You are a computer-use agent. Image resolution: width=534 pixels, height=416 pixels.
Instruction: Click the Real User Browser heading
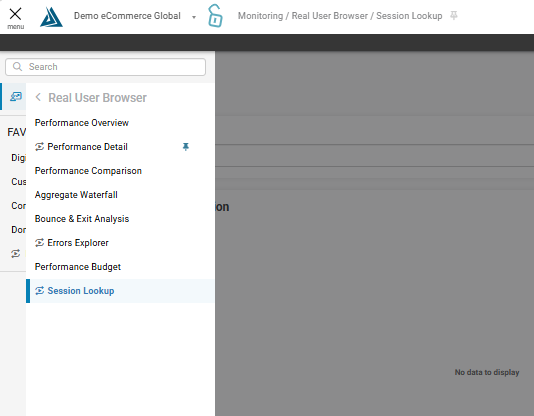pyautogui.click(x=97, y=98)
